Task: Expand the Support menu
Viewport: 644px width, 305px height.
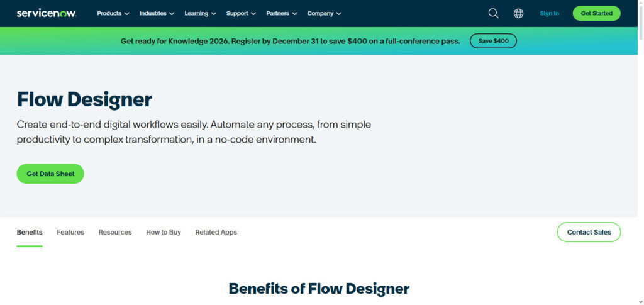Action: point(241,14)
